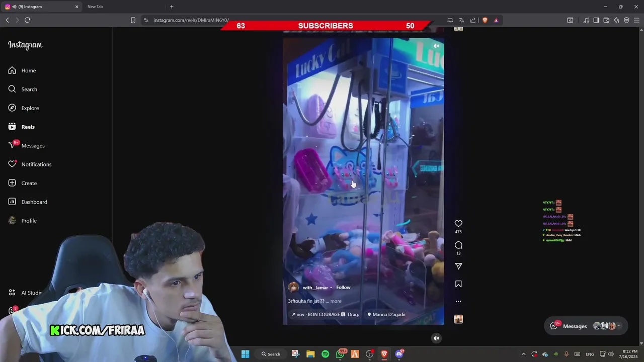644x362 pixels.
Task: Open translate page icon
Action: tap(461, 20)
